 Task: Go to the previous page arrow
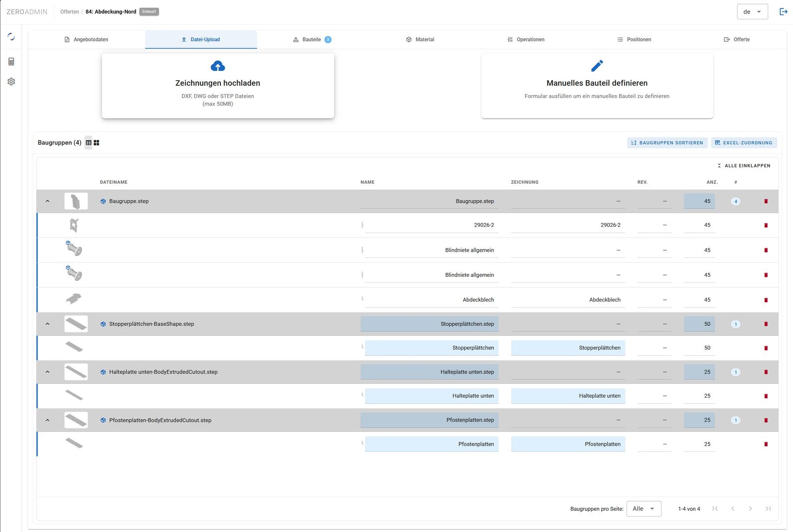pos(733,509)
